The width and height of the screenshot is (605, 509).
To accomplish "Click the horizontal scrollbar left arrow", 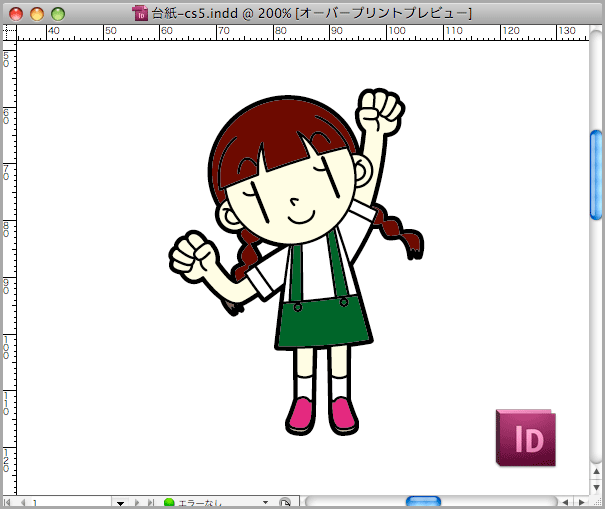I will pos(565,502).
